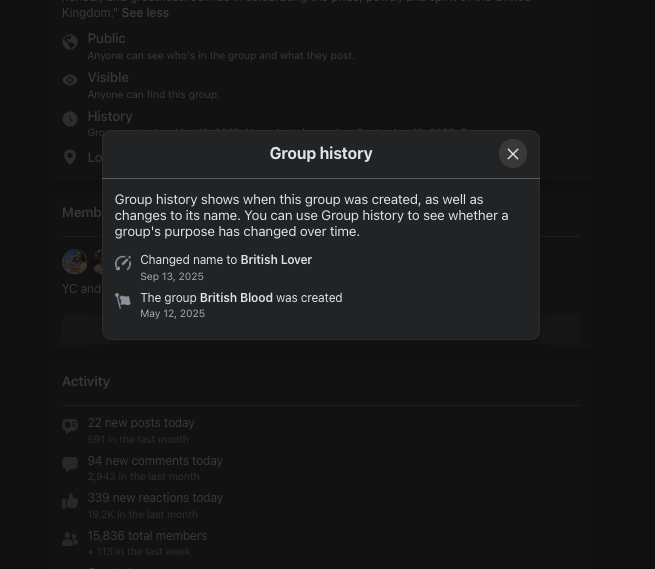Click the Group history dialog title

321,153
